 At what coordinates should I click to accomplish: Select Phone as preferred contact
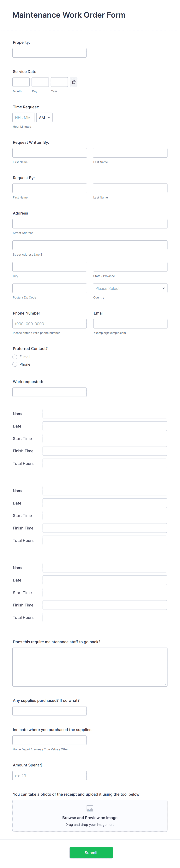15,364
